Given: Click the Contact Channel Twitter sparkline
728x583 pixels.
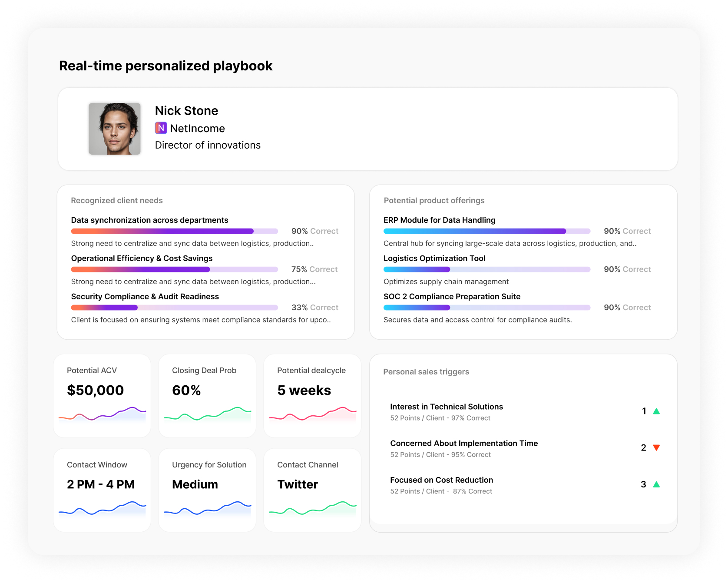Looking at the screenshot, I should (312, 508).
